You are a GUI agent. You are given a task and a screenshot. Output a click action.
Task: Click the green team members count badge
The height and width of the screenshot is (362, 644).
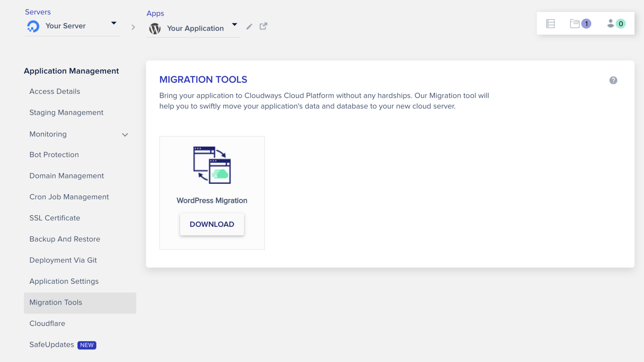pyautogui.click(x=621, y=24)
